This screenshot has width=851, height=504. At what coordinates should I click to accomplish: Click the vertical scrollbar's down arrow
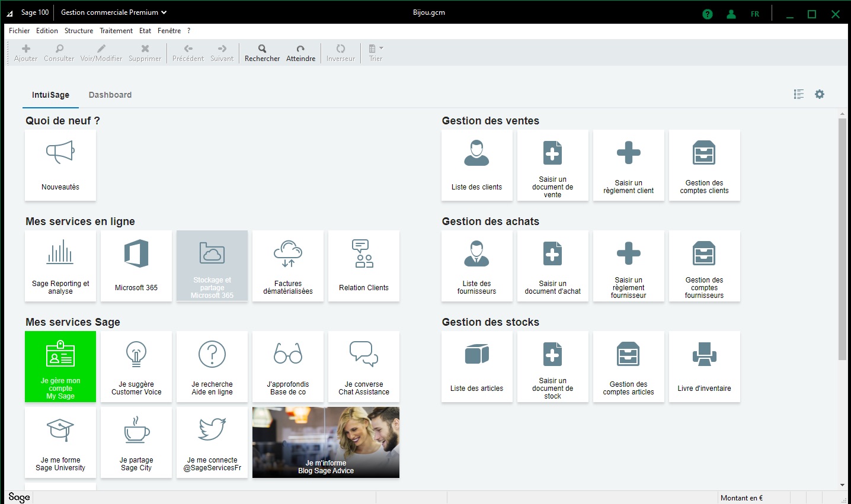click(842, 485)
